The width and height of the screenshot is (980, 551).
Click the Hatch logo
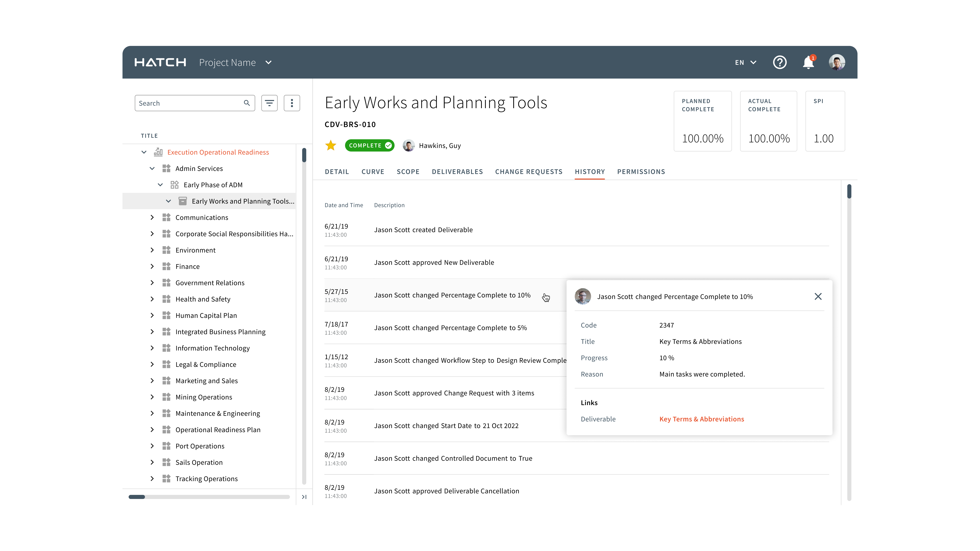pyautogui.click(x=160, y=62)
